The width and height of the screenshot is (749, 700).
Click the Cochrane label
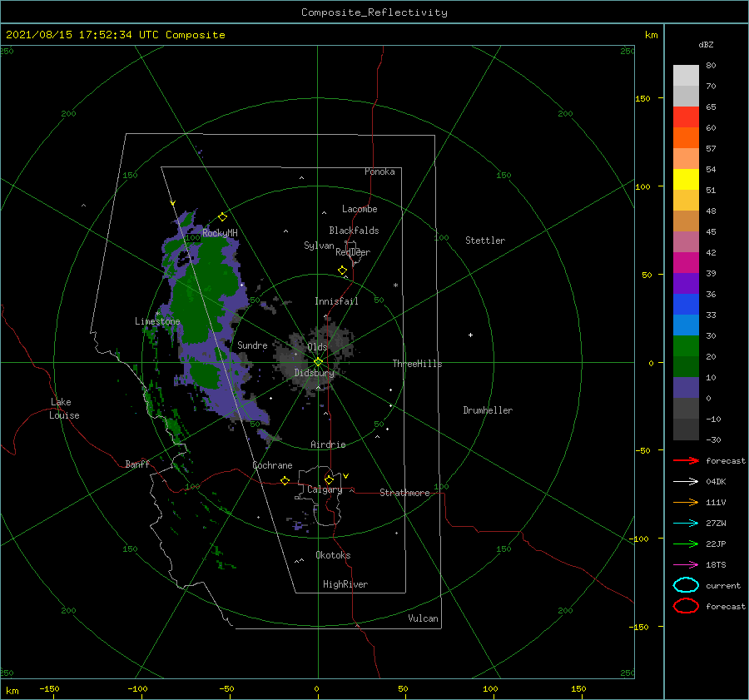click(272, 465)
